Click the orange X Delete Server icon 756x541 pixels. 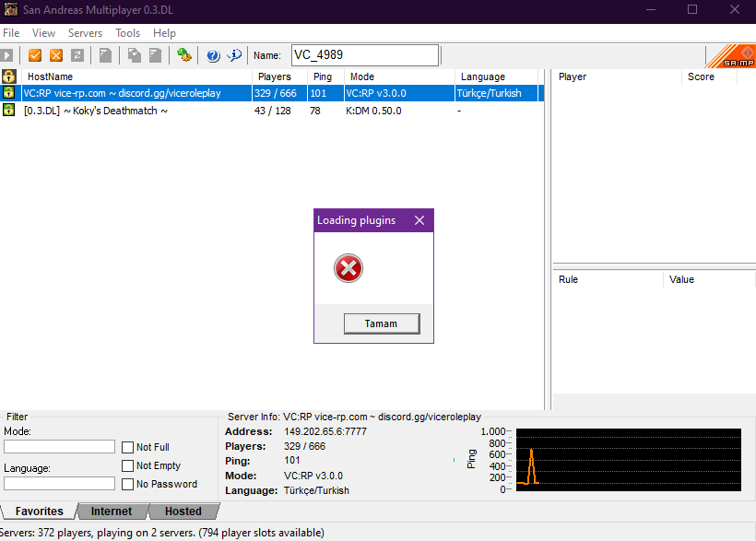tap(56, 55)
